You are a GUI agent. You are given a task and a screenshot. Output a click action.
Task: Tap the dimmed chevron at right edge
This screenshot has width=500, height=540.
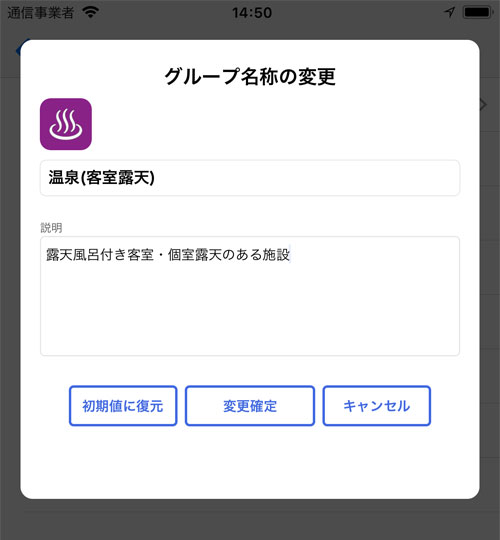click(x=483, y=104)
